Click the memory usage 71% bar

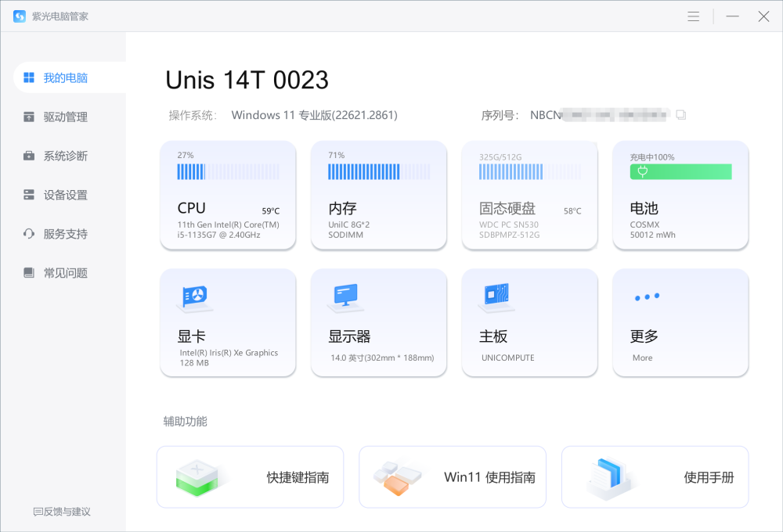pos(379,171)
